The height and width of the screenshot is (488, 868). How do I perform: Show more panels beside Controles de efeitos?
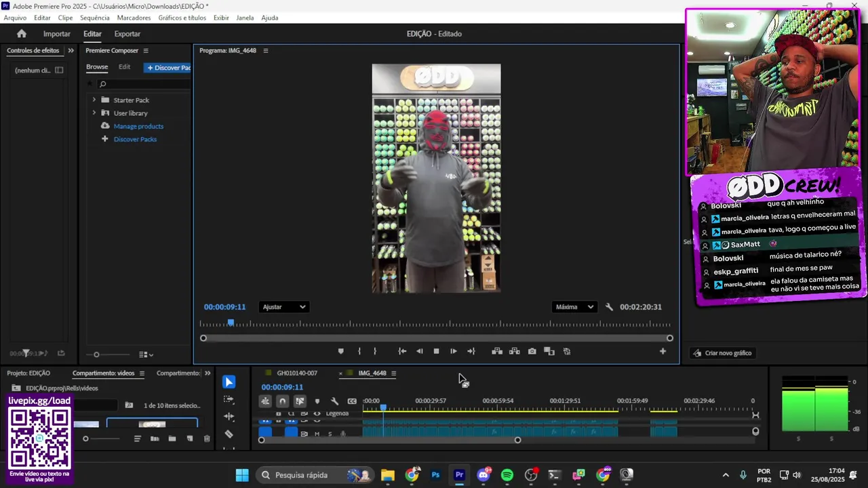tap(71, 51)
